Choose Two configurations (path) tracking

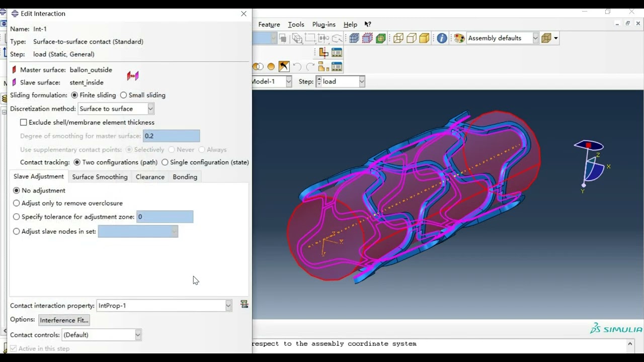click(x=77, y=162)
